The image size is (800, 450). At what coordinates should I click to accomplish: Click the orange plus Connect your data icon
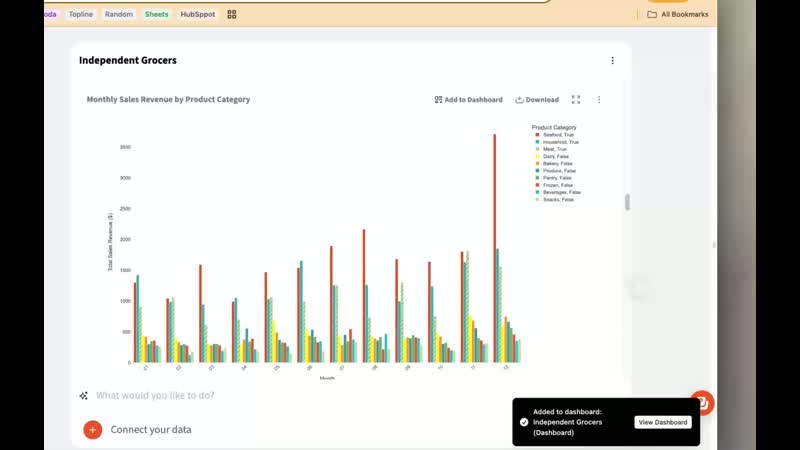(93, 429)
